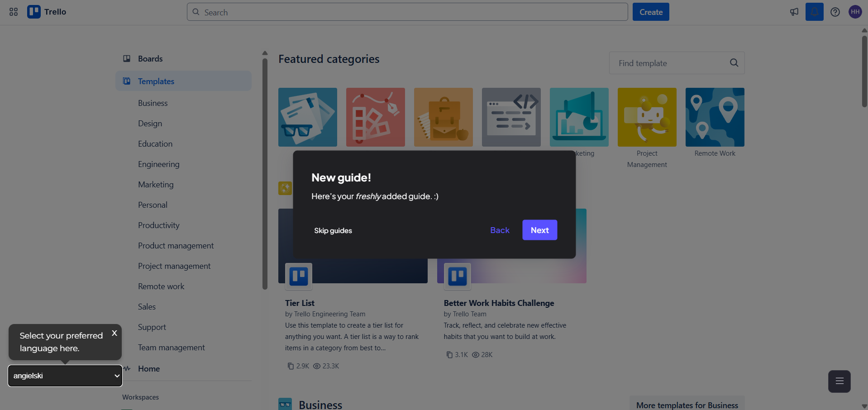868x410 pixels.
Task: Open the Project Management category thumbnail
Action: (647, 117)
